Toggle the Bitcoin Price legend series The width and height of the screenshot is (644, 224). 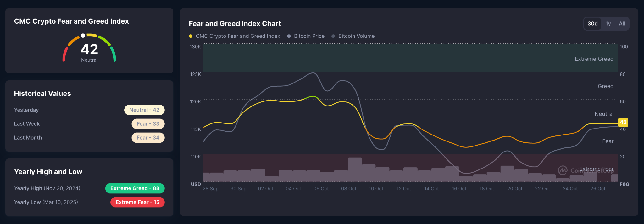click(x=306, y=36)
